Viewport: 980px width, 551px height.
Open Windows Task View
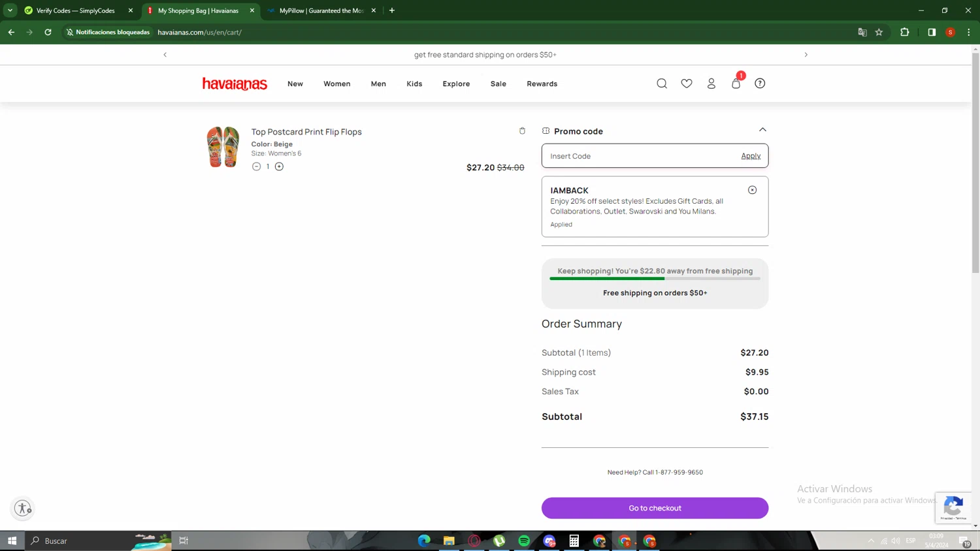(184, 541)
